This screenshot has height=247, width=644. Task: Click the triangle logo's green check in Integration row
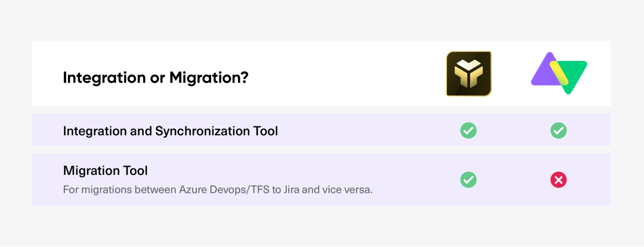click(559, 131)
